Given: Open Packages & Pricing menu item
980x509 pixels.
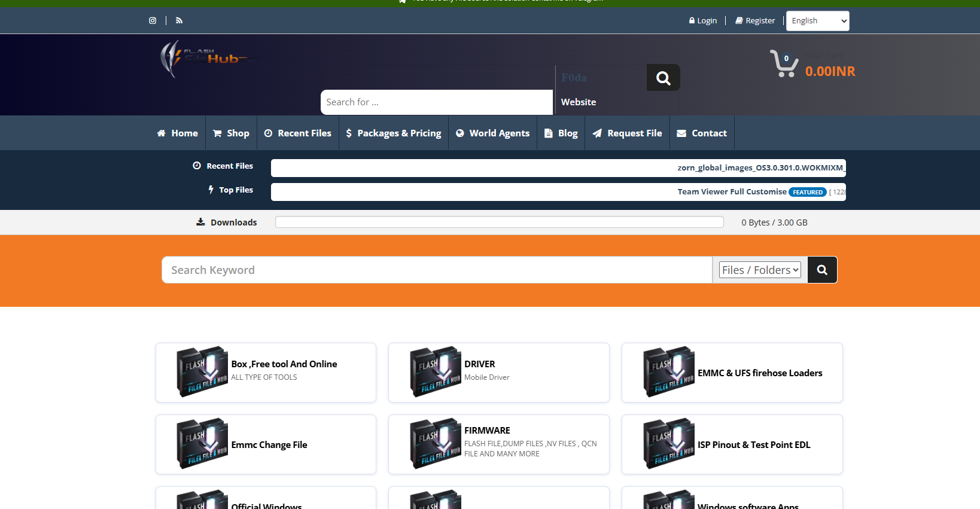Looking at the screenshot, I should coord(394,133).
